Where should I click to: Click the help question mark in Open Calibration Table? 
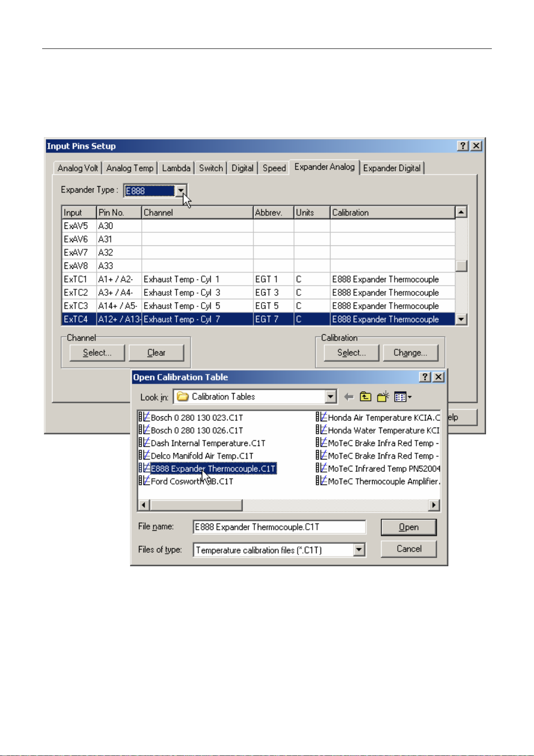[x=425, y=377]
